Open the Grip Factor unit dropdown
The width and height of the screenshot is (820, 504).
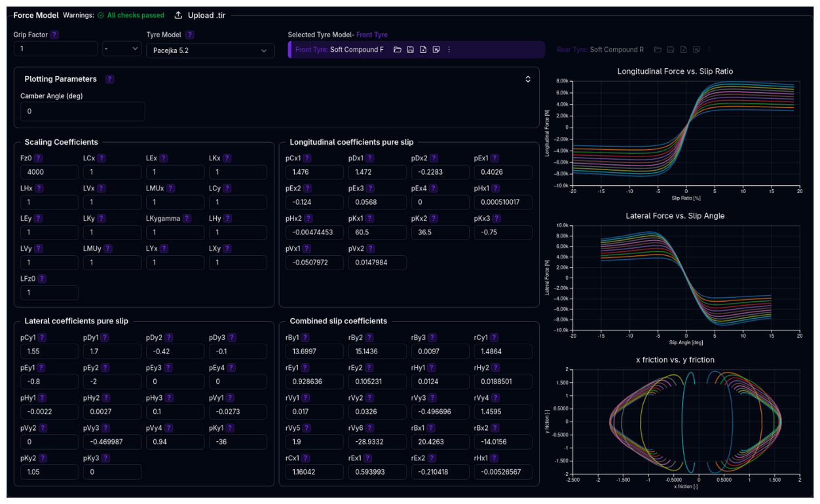point(122,48)
